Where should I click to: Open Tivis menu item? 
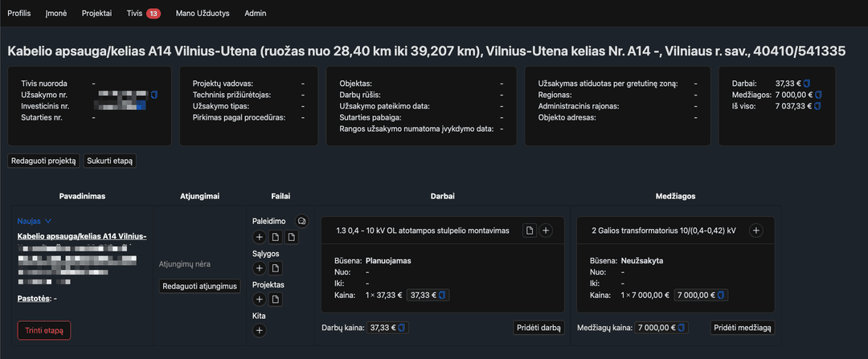[134, 14]
